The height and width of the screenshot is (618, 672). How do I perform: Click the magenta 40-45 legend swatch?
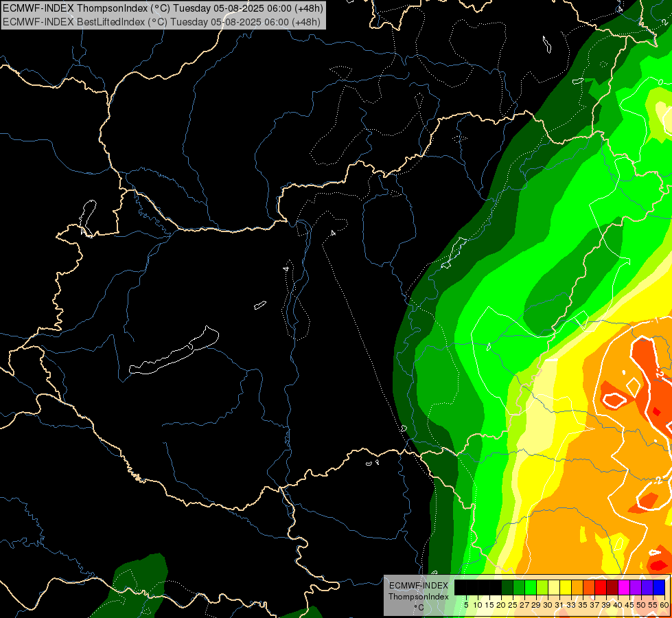coord(624,588)
